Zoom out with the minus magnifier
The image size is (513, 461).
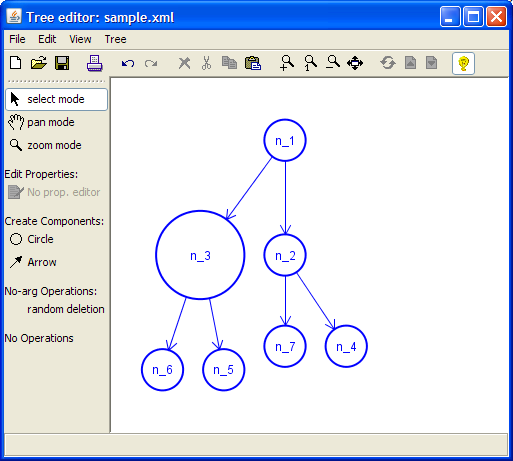[x=333, y=62]
